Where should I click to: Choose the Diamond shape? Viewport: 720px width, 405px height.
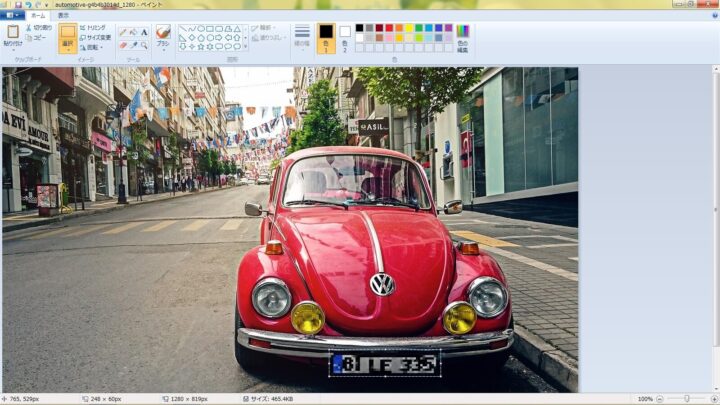192,38
